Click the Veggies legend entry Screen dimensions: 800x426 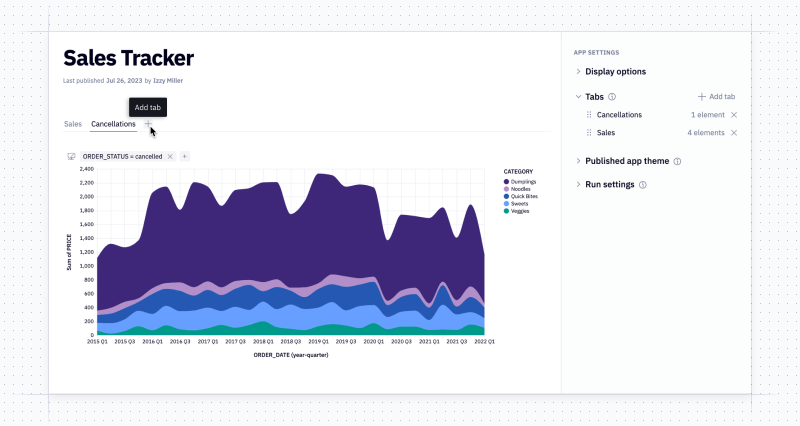point(516,211)
